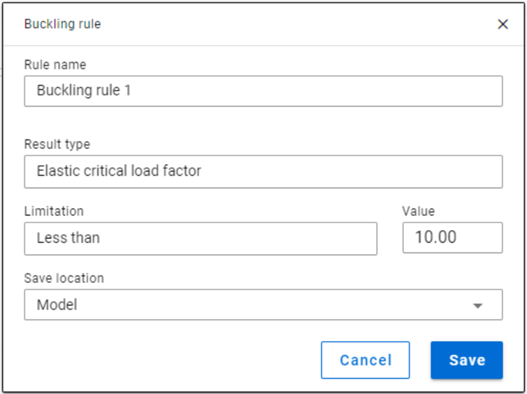Open the Result type selector field
The height and width of the screenshot is (394, 527).
pyautogui.click(x=263, y=171)
